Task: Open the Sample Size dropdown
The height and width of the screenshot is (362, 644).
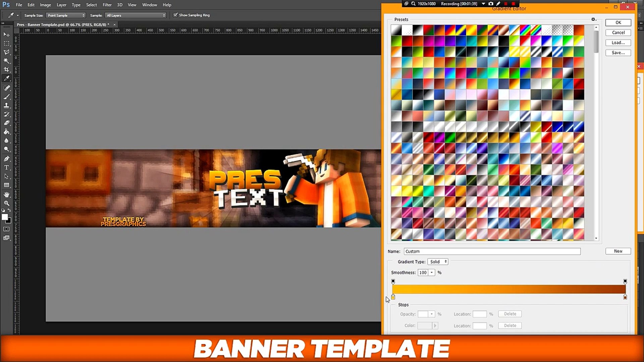Action: 66,15
